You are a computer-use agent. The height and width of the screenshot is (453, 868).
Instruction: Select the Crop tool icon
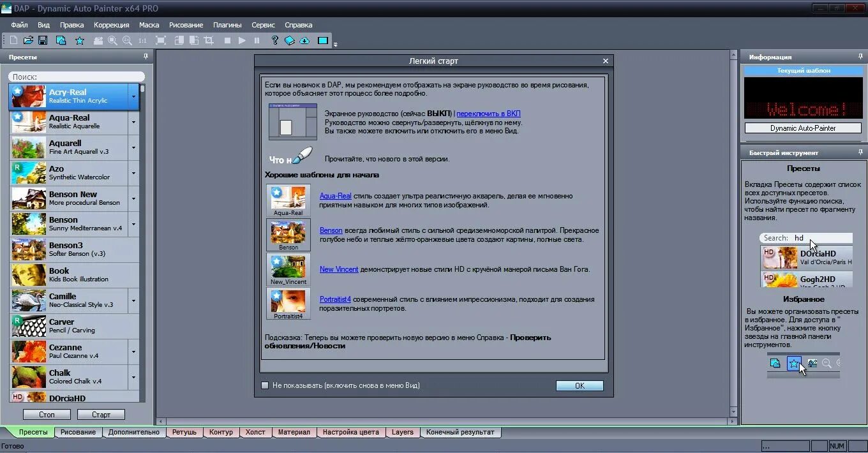(x=209, y=40)
